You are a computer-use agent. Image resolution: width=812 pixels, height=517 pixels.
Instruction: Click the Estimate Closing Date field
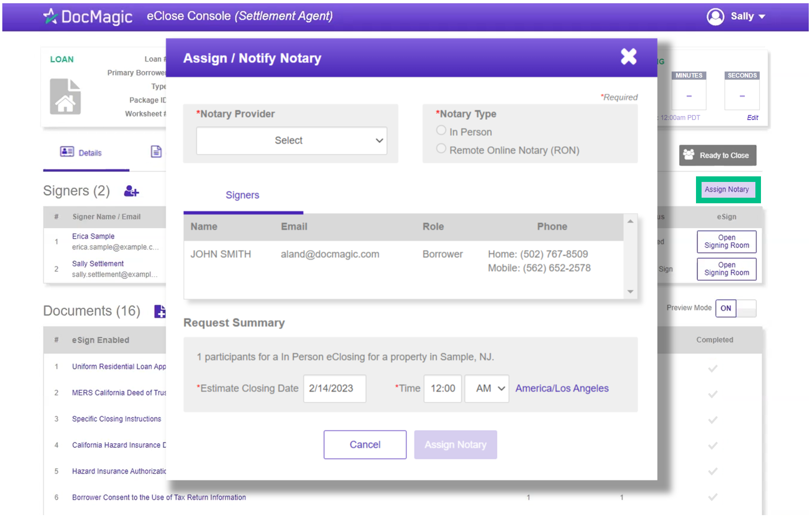pos(335,388)
